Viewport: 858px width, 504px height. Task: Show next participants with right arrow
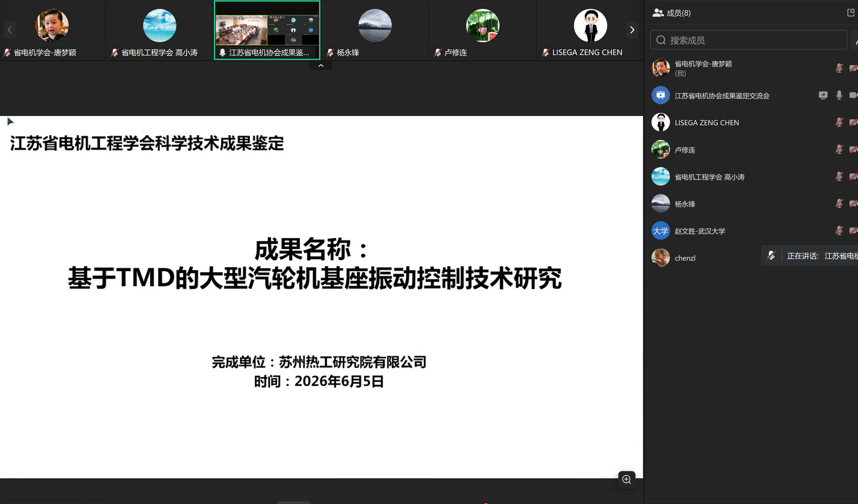coord(632,30)
